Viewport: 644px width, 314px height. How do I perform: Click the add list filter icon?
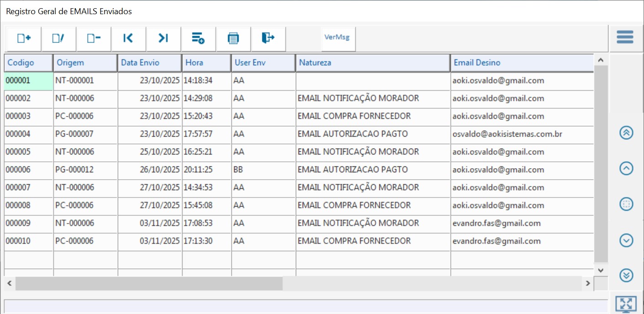click(x=198, y=39)
